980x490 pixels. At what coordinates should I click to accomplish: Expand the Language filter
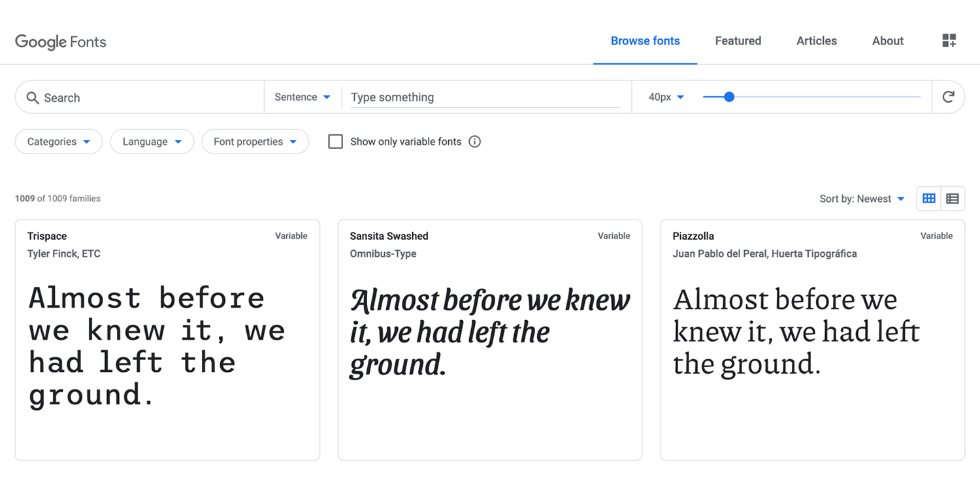[152, 142]
